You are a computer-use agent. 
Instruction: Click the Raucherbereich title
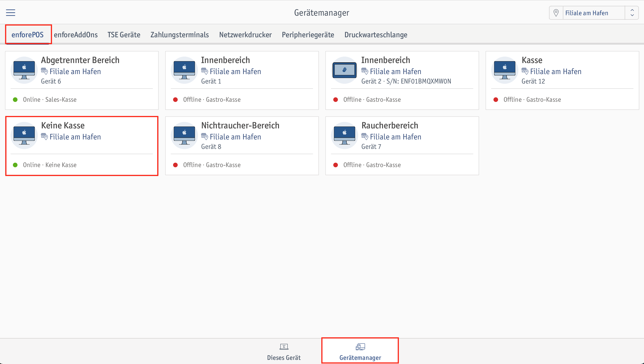point(390,125)
